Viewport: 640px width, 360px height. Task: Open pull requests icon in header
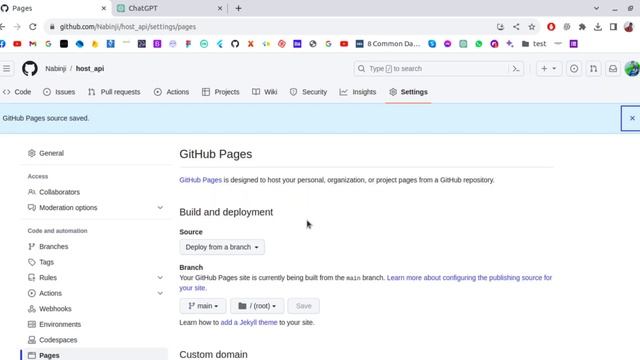click(593, 69)
